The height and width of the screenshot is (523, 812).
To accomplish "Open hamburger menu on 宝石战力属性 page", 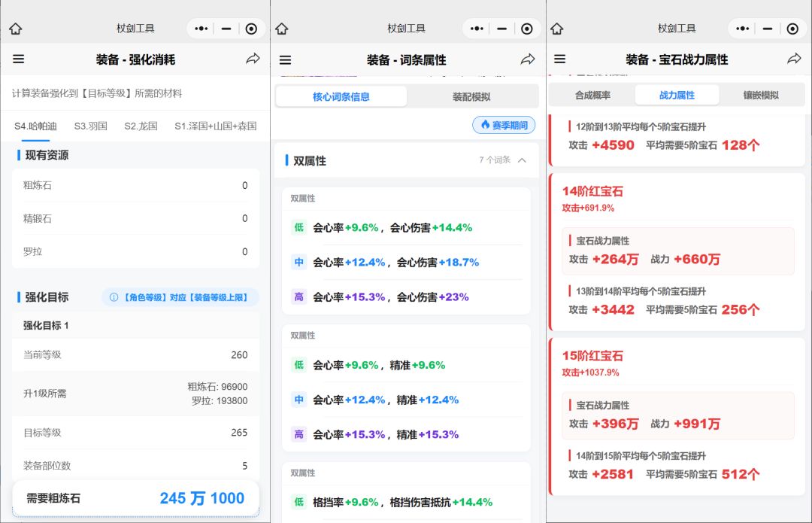I will pos(560,59).
